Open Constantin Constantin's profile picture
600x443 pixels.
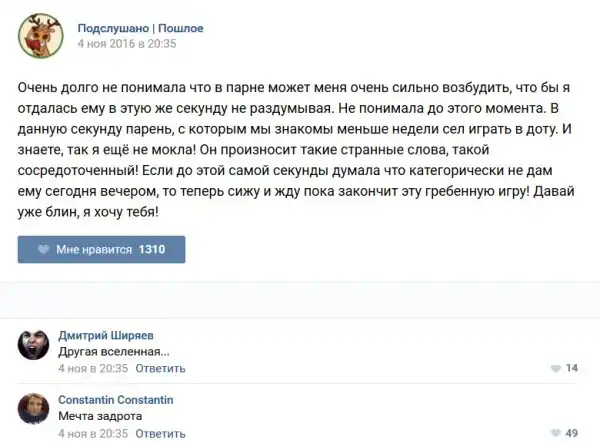pos(35,408)
